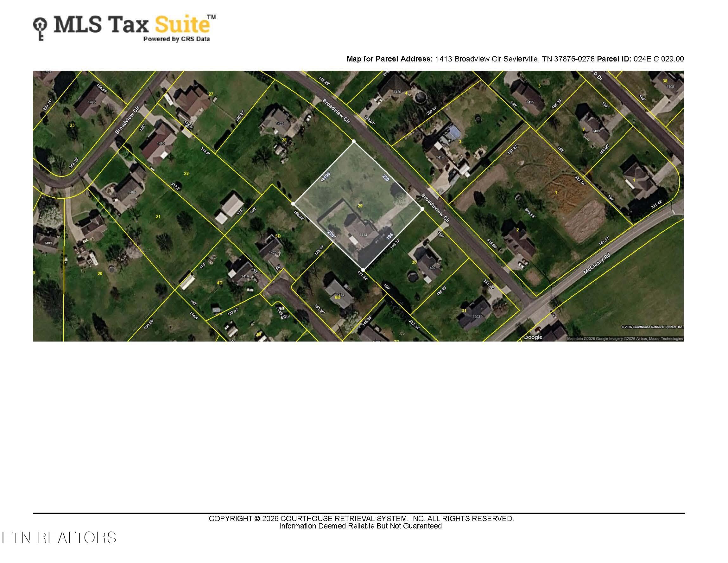The width and height of the screenshot is (728, 563).
Task: Click the '134.65'' boundary measurement
Action: click(102, 88)
